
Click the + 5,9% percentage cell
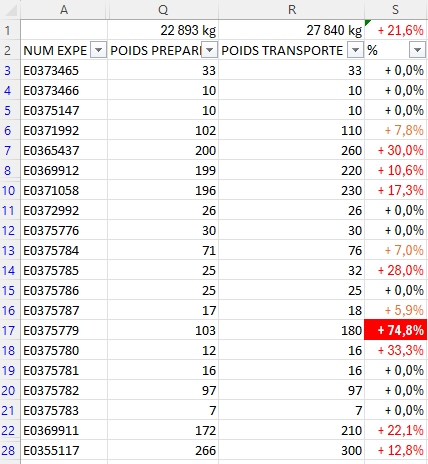coord(396,311)
